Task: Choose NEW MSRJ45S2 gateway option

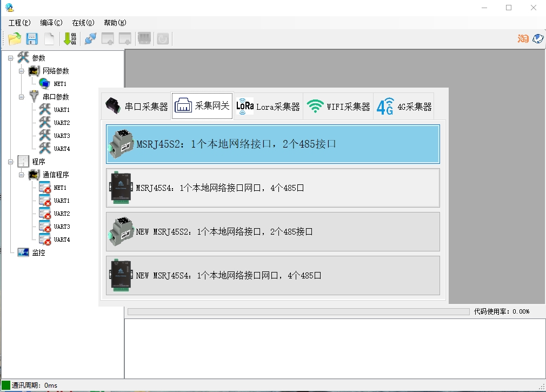Action: coord(273,232)
